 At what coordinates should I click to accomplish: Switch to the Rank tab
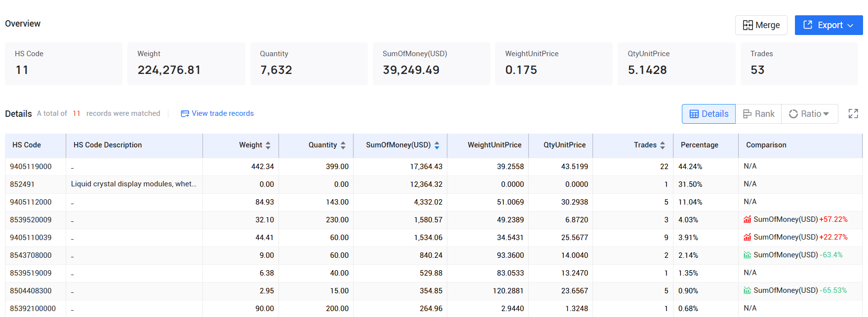pyautogui.click(x=758, y=114)
